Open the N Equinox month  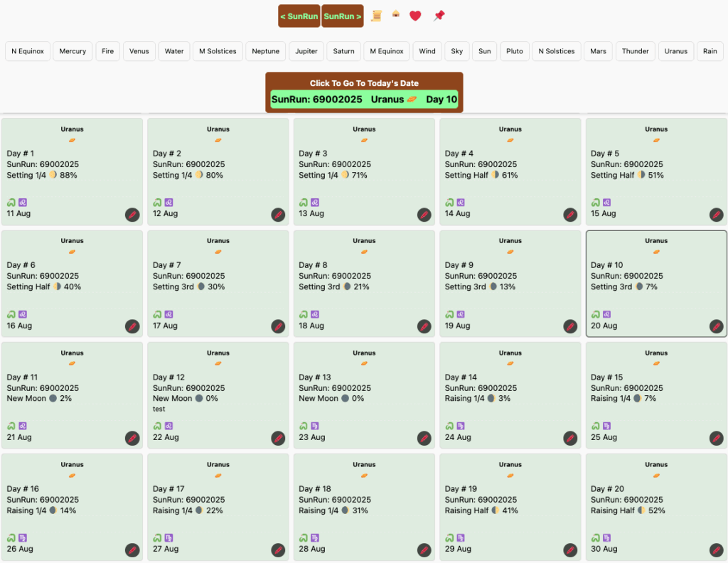[x=28, y=51]
